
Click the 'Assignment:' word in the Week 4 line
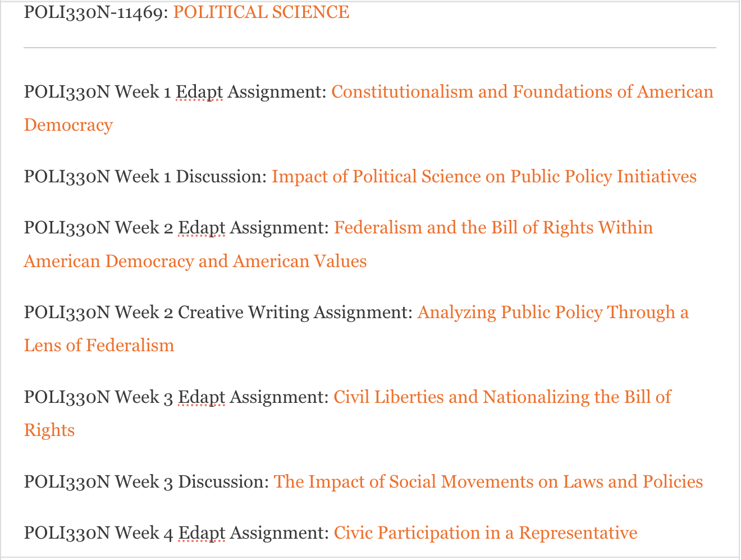279,533
